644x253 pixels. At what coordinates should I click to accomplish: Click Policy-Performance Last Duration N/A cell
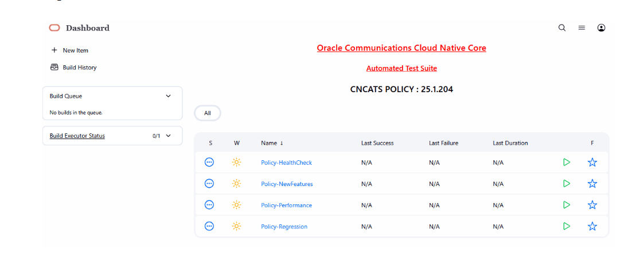tap(498, 205)
